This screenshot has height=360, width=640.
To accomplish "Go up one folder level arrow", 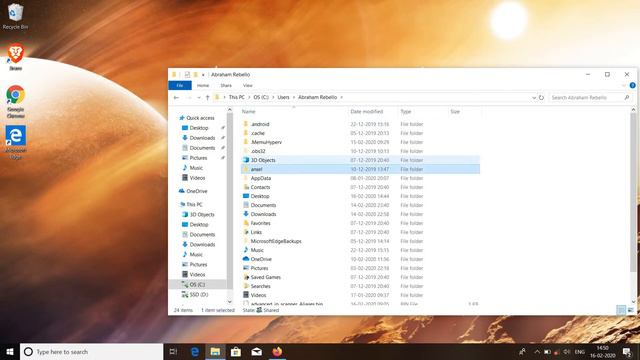I will 207,98.
